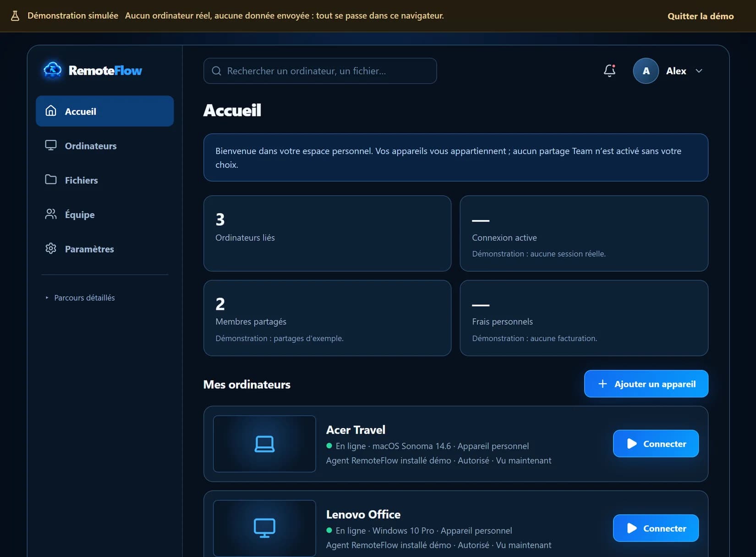Click the Acer Travel device name
756x557 pixels.
(x=356, y=430)
